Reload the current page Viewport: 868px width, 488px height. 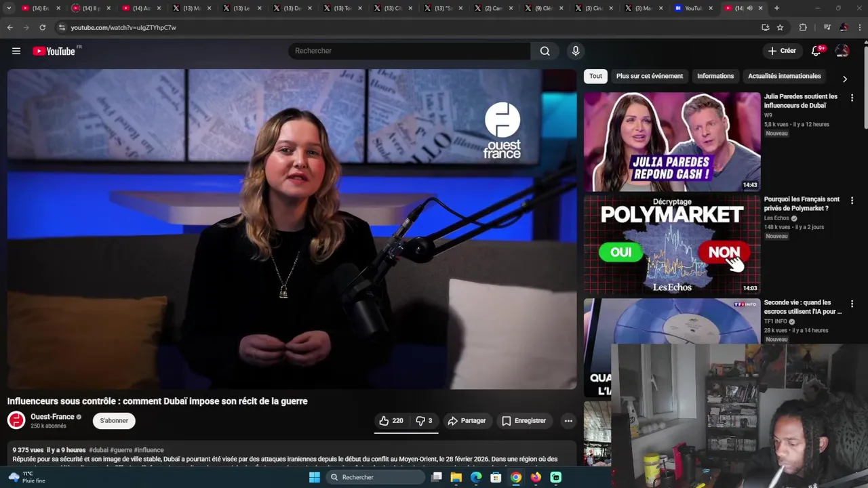point(42,27)
